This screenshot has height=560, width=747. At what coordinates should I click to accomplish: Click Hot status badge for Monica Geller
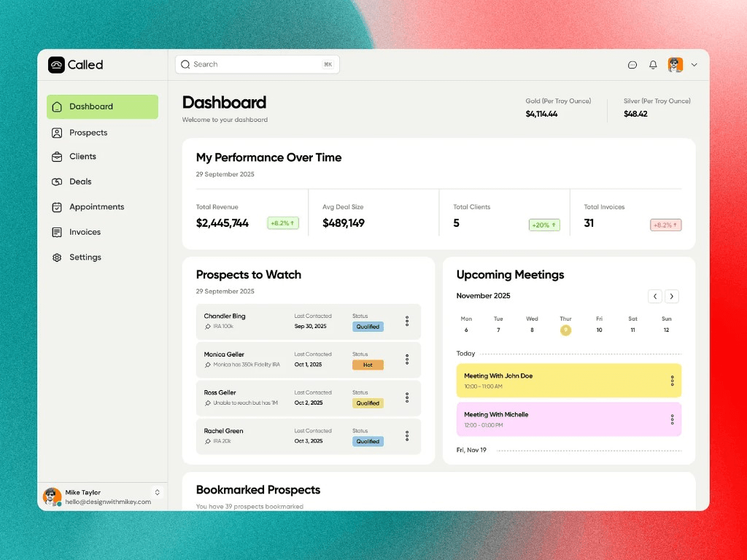click(368, 365)
